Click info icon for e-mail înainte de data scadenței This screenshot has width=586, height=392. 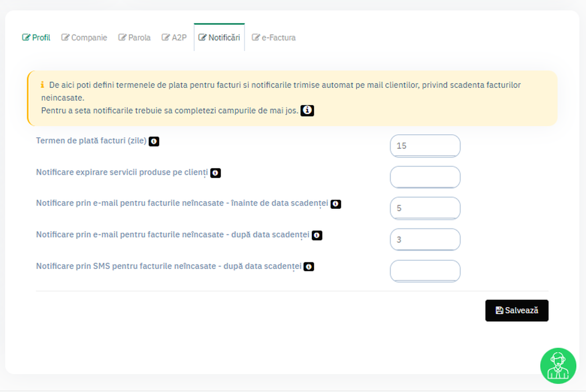pos(335,204)
